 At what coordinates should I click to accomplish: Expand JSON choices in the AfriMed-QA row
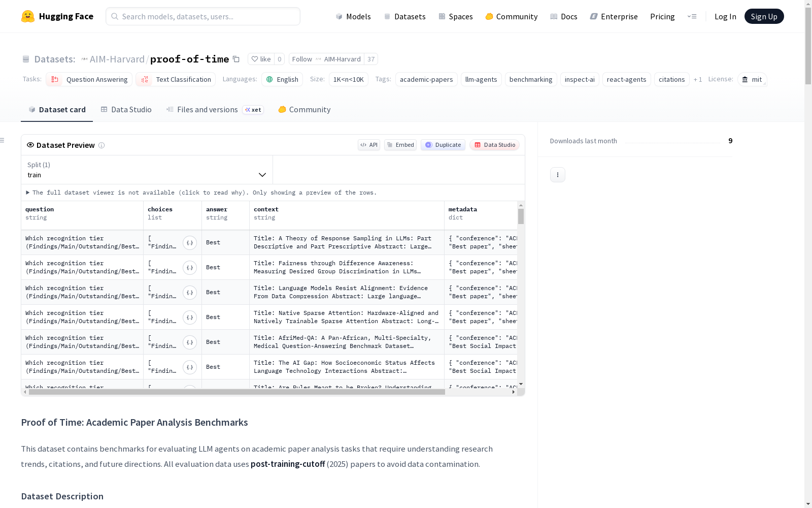[x=190, y=342]
